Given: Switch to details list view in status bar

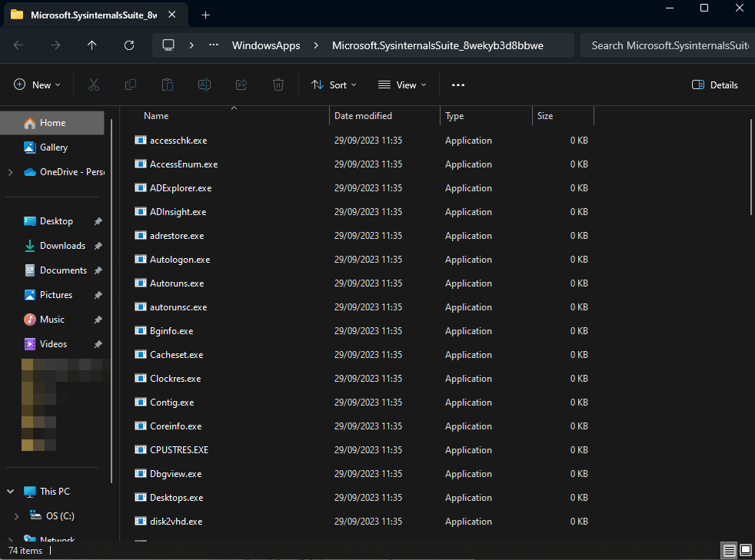Looking at the screenshot, I should tap(729, 550).
